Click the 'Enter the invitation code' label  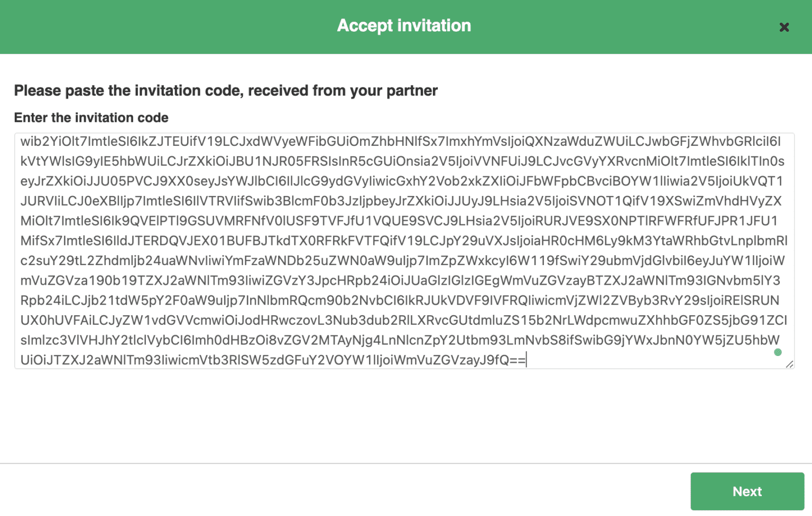[x=91, y=117]
